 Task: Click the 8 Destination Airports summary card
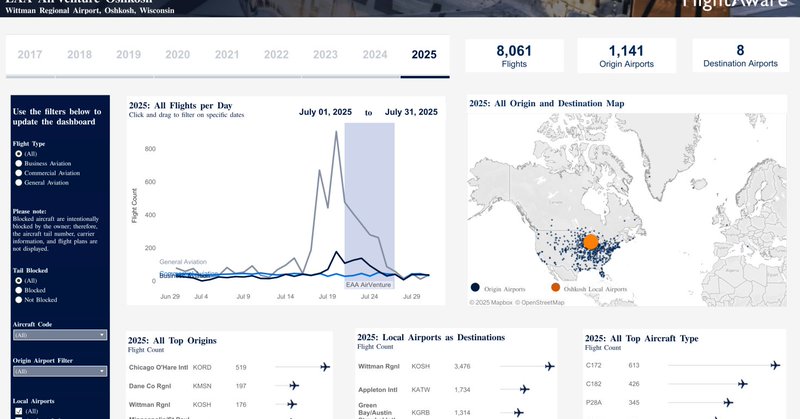(740, 56)
